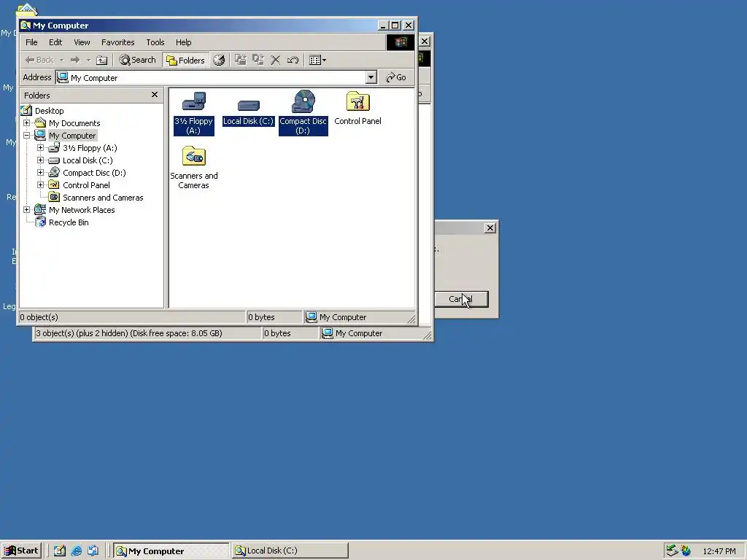Collapse the My Computer tree node
Viewport: 747px width, 560px height.
pos(27,135)
